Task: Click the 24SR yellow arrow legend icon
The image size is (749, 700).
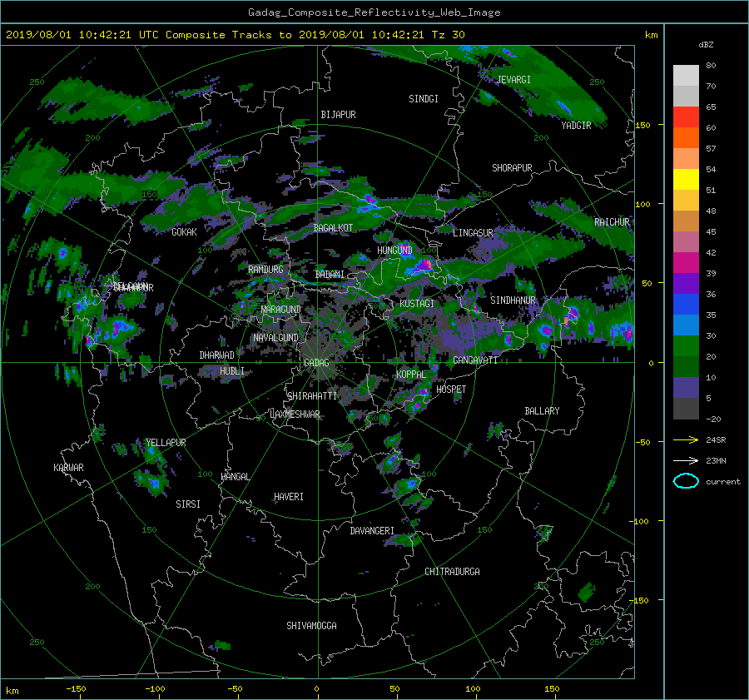Action: [x=686, y=439]
